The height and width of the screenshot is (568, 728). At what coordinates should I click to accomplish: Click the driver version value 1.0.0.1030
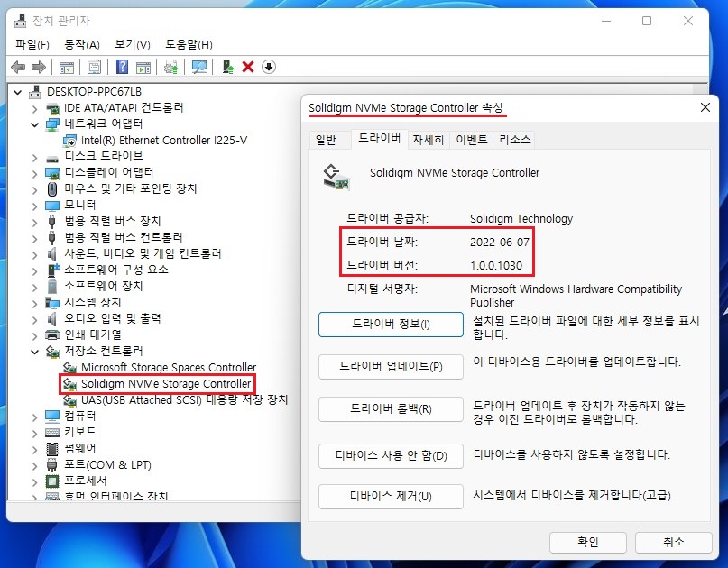(x=496, y=266)
